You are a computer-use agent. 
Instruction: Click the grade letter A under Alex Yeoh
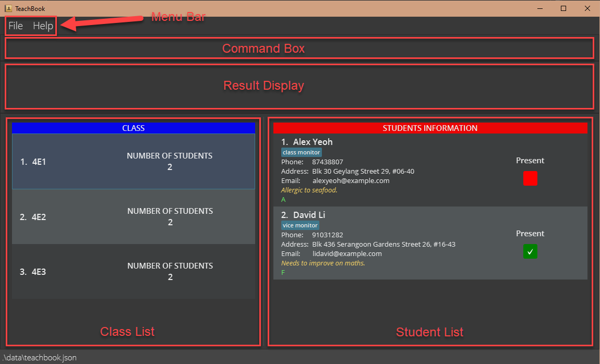283,199
